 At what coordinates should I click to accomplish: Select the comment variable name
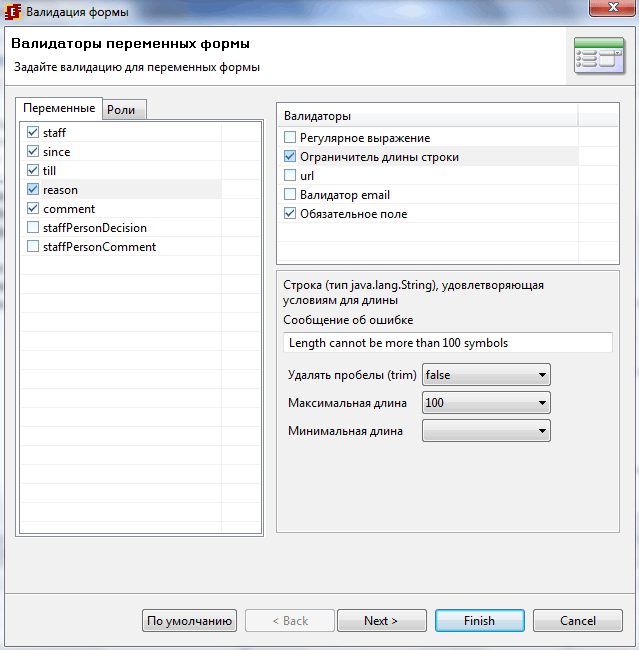[x=69, y=209]
